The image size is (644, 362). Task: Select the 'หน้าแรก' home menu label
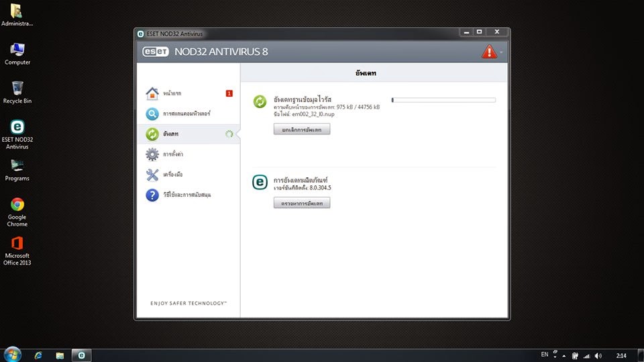(172, 93)
